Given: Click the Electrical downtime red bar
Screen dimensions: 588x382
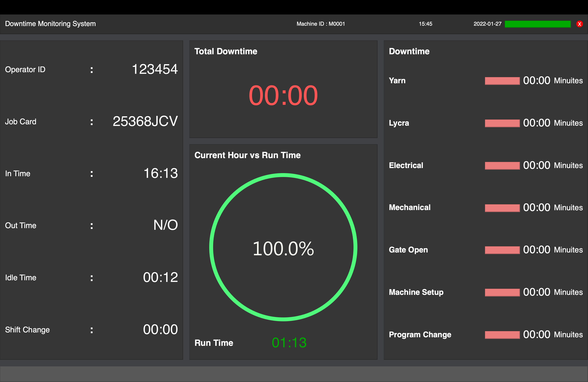Looking at the screenshot, I should point(502,166).
